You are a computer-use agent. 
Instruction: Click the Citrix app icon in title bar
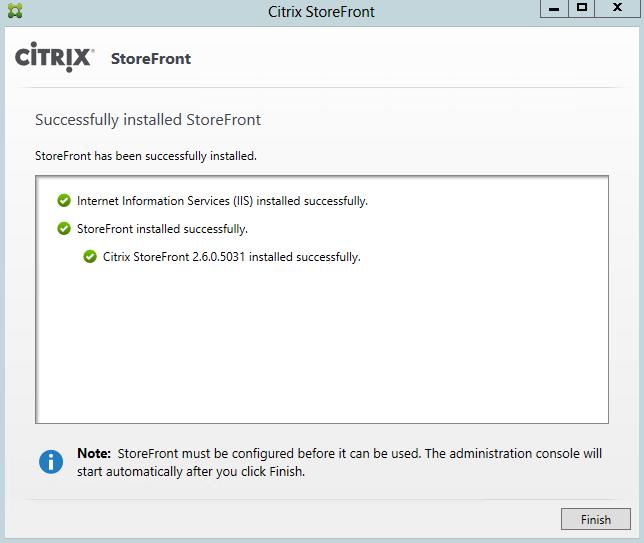pyautogui.click(x=15, y=11)
